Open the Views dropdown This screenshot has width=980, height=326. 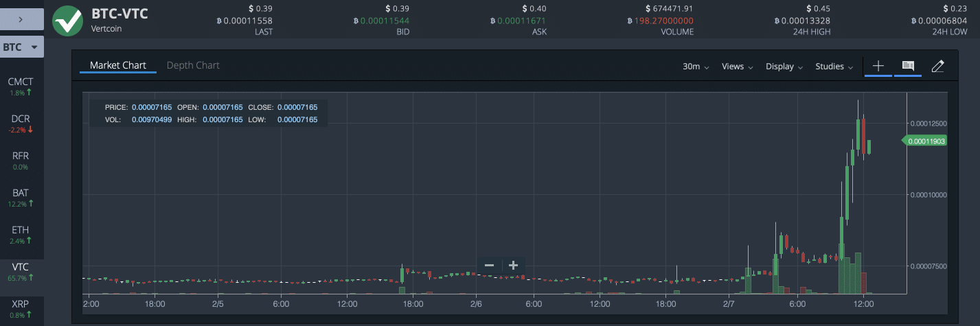[737, 67]
